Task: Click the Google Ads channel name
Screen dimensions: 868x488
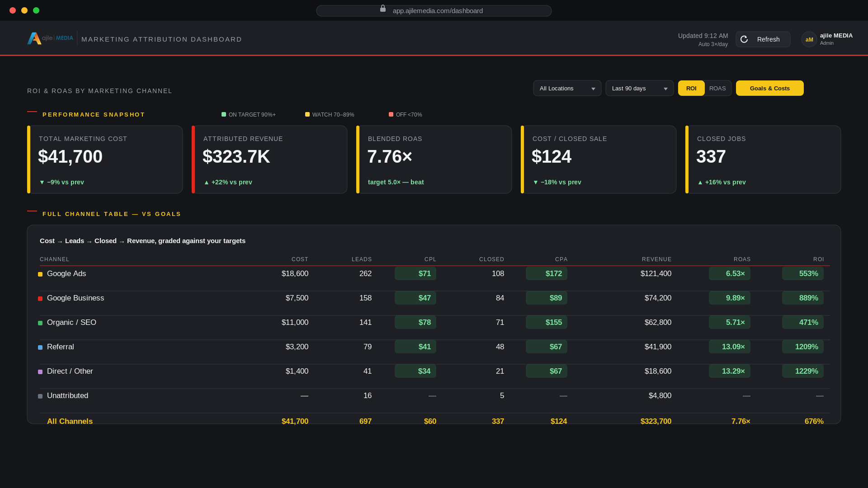Action: 66,273
